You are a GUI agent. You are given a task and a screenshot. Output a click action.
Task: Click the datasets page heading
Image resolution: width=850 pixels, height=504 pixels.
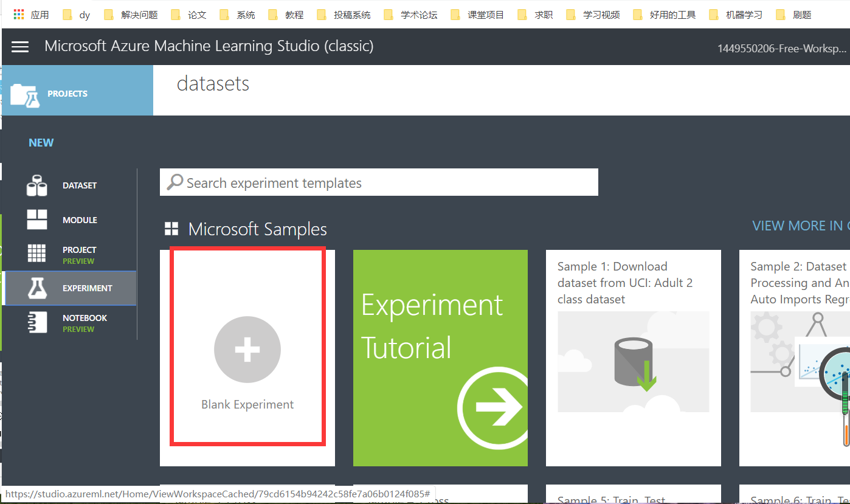213,83
